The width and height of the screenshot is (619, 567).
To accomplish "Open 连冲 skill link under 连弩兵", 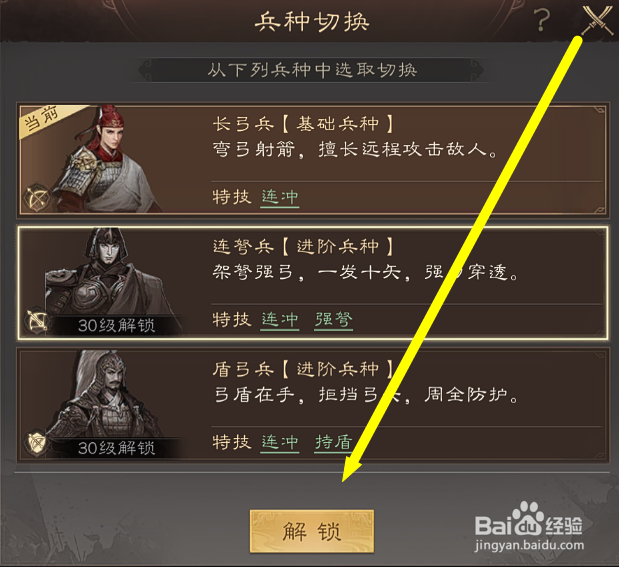I will [x=280, y=320].
